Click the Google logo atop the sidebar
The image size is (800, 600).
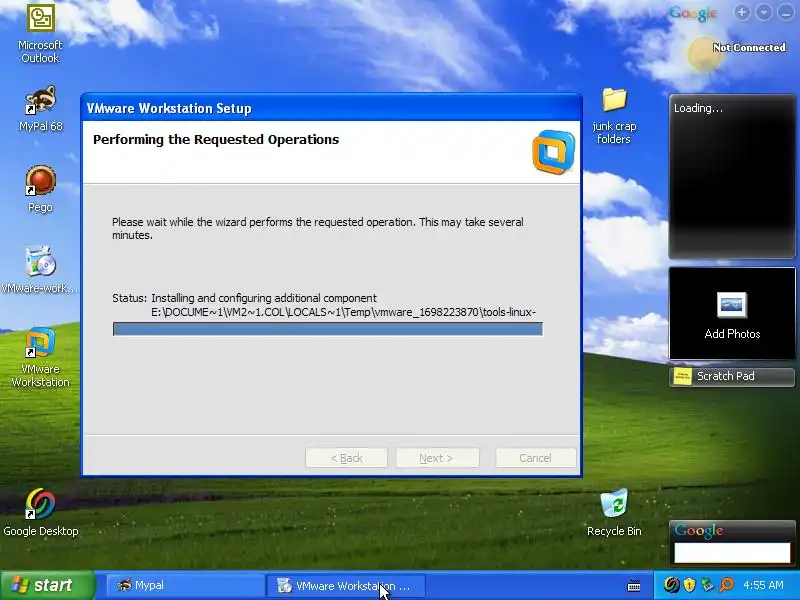point(693,13)
